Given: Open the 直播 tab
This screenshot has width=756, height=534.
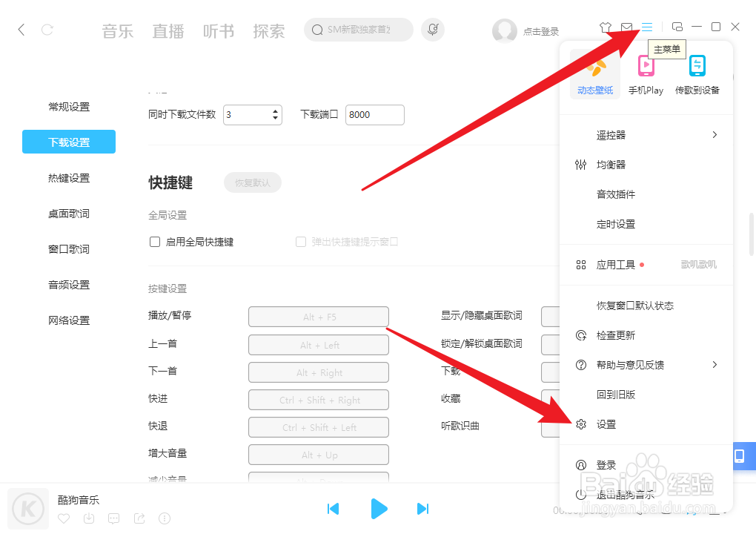Looking at the screenshot, I should click(168, 31).
